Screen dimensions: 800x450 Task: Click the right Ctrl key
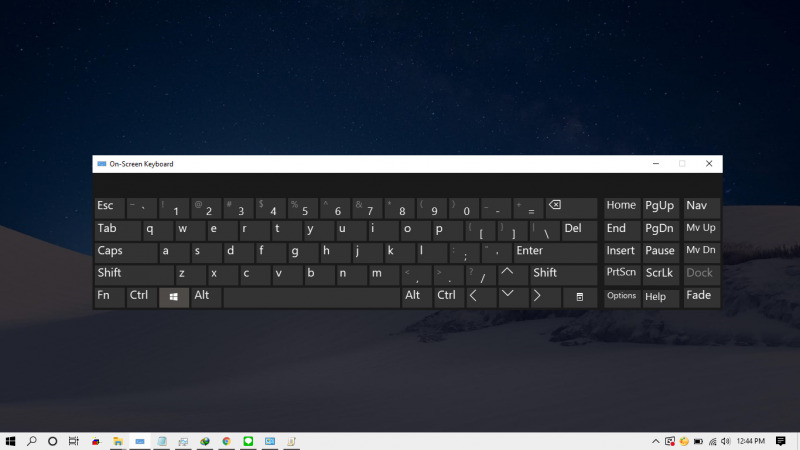coord(449,297)
